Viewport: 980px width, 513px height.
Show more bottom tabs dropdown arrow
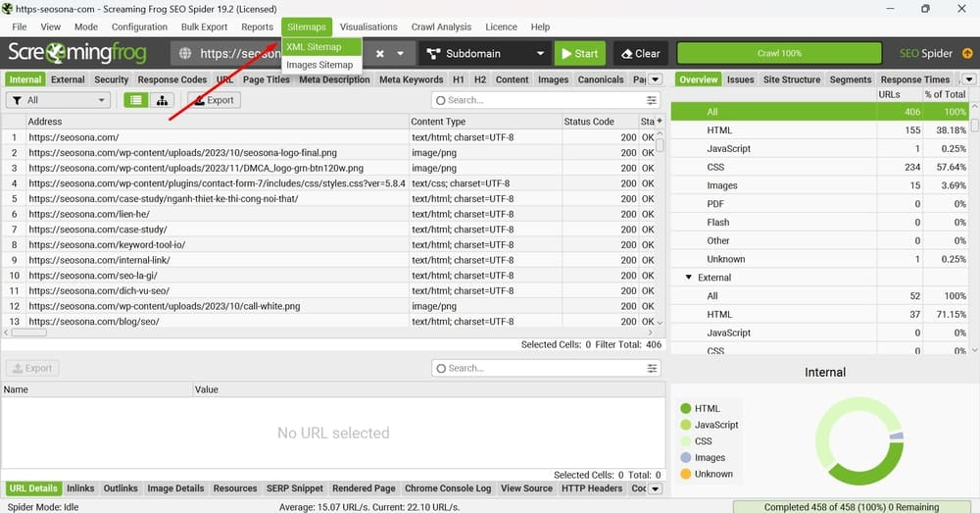point(655,488)
